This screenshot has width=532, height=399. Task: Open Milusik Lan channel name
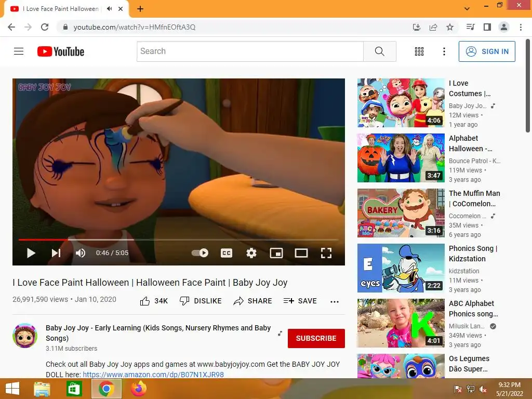point(467,326)
